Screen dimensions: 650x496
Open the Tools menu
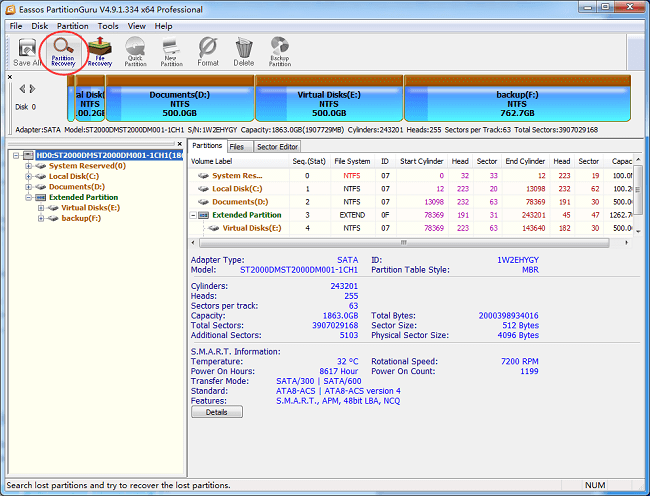click(108, 26)
